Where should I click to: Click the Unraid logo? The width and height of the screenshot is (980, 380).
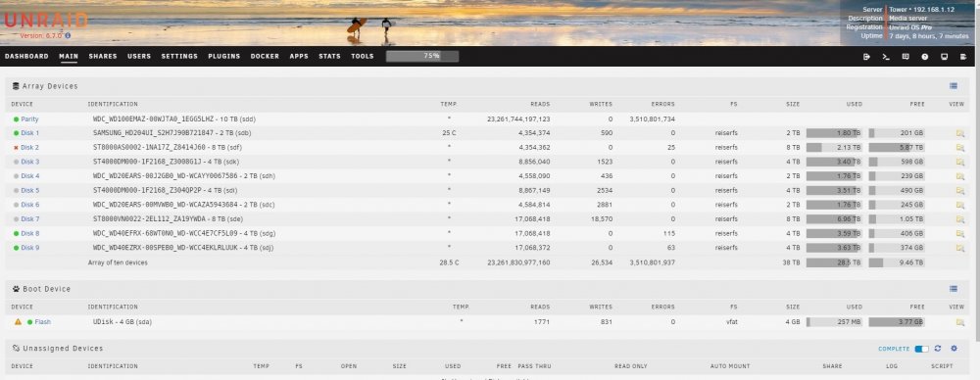coord(45,20)
